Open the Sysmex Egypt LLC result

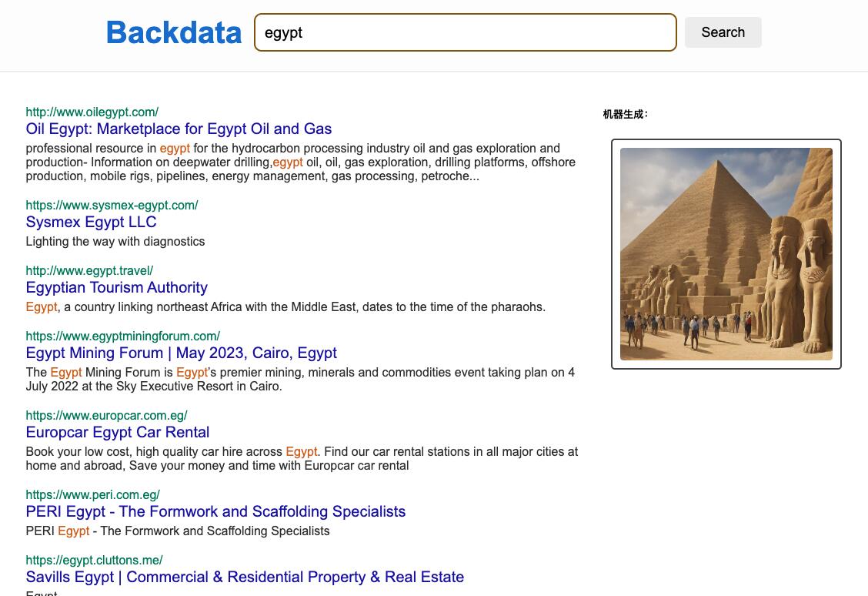point(91,222)
